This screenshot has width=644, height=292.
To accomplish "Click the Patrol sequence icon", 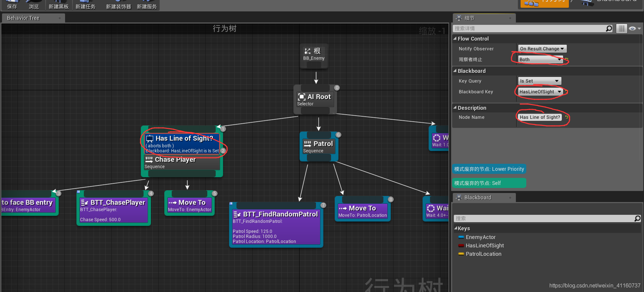I will tap(308, 144).
